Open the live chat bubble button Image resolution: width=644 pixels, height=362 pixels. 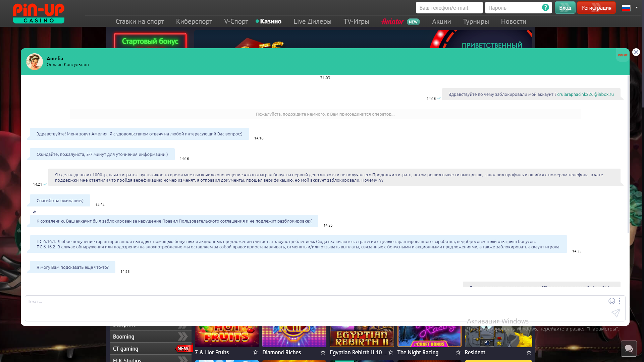click(629, 349)
